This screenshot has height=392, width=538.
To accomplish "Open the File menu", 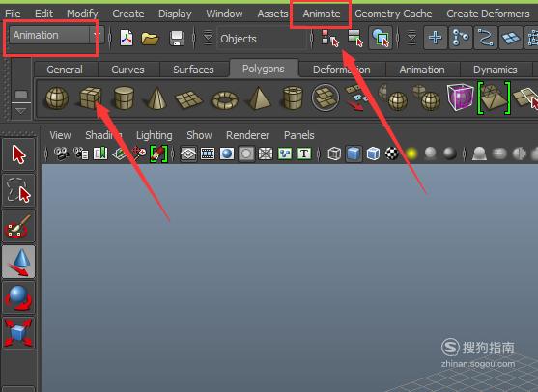I will [13, 14].
